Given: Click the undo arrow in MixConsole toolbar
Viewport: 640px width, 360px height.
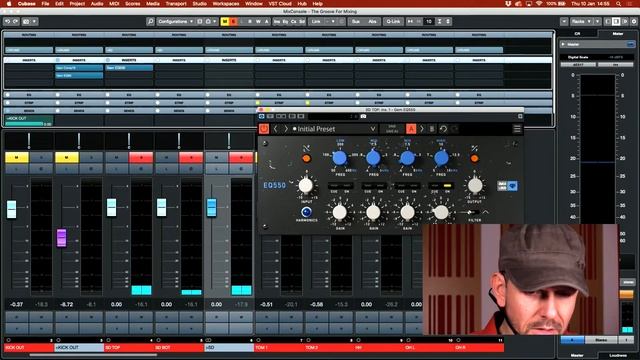Looking at the screenshot, I should [x=7, y=21].
